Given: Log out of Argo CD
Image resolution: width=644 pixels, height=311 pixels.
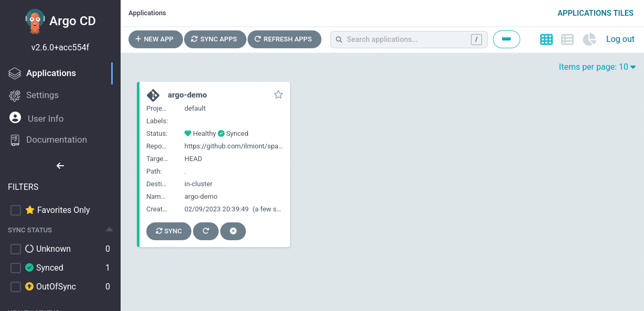Looking at the screenshot, I should coord(620,39).
